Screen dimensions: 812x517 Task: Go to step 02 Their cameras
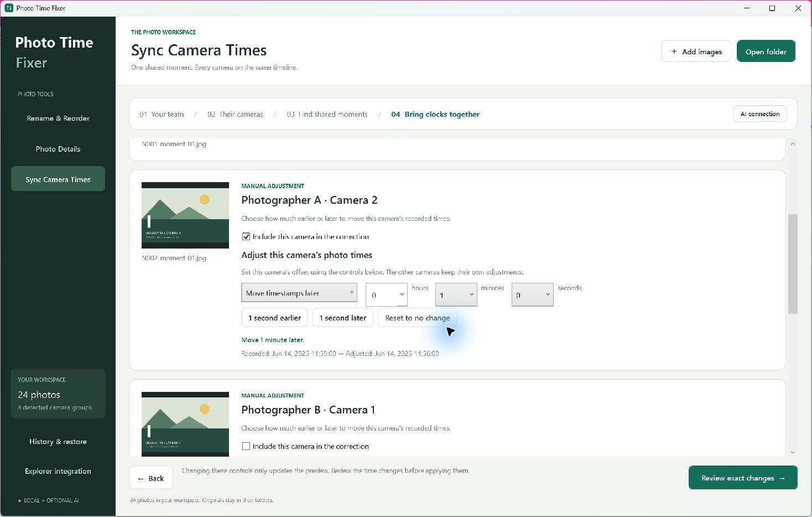235,114
